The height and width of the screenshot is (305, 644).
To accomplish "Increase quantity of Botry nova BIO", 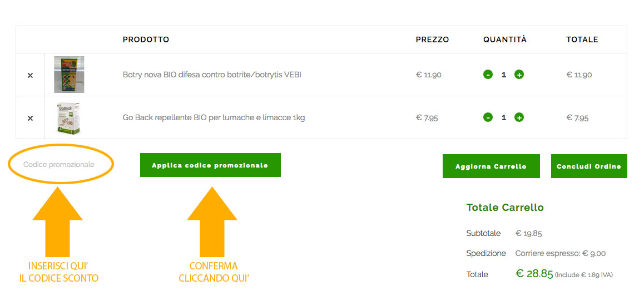I will 519,75.
